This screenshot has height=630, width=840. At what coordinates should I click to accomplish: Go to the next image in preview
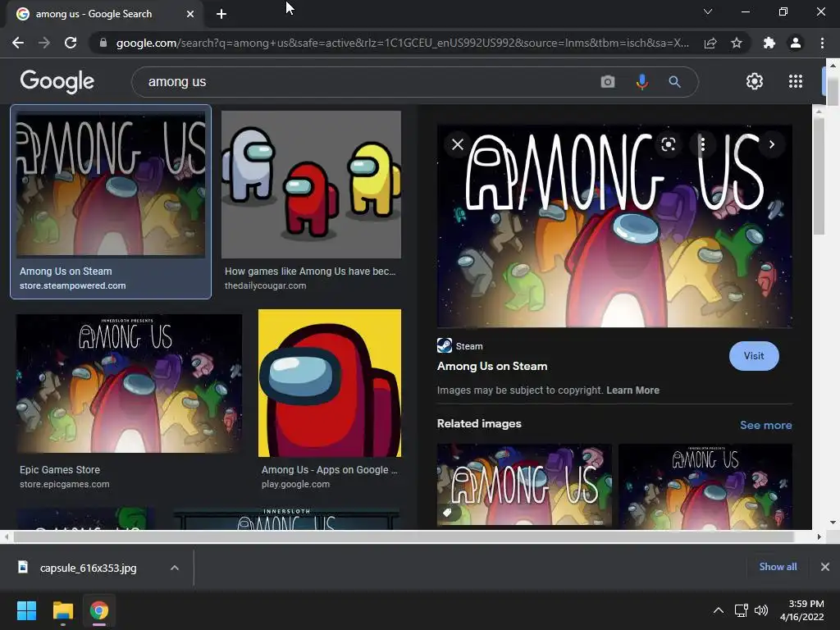771,144
